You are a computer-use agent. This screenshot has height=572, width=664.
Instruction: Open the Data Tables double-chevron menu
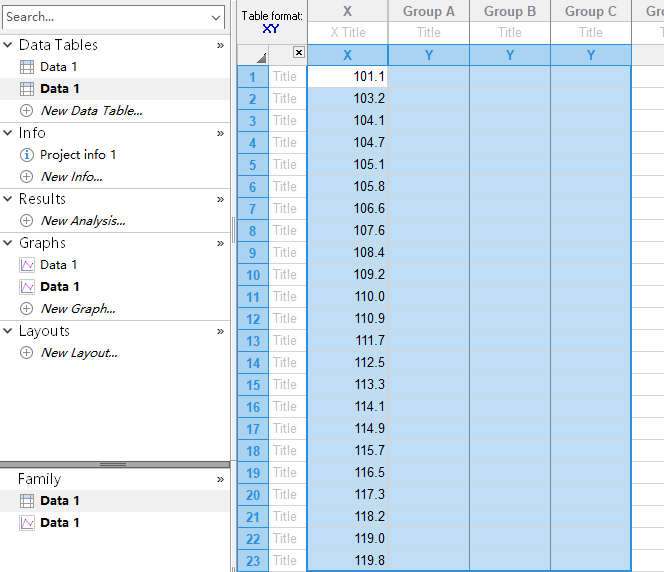[220, 45]
